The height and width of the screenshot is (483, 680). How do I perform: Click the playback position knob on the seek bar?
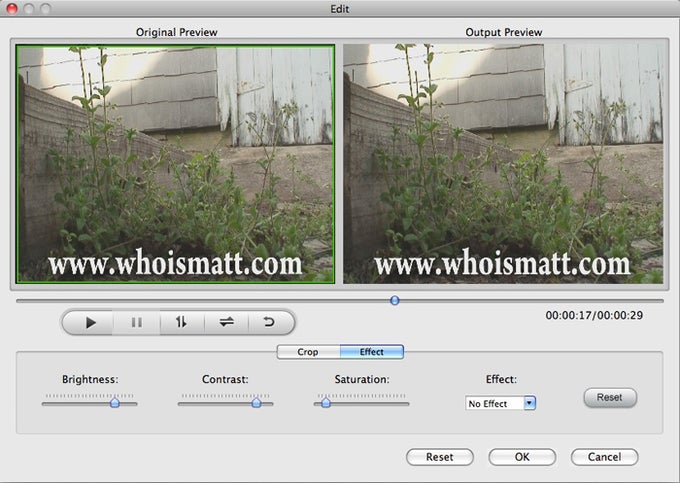pos(395,300)
